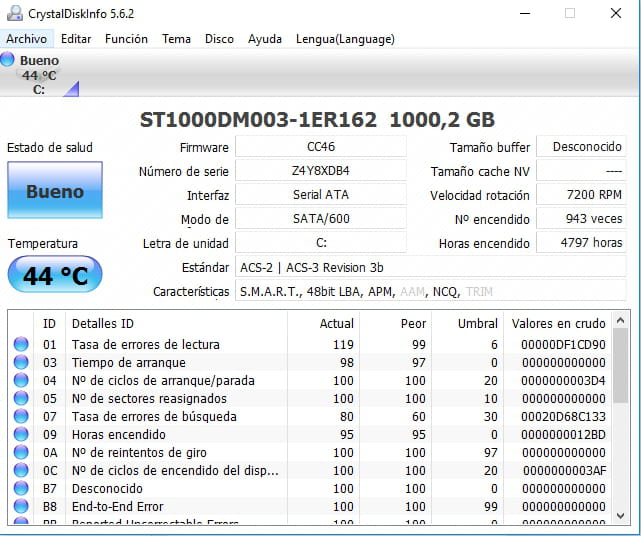Image resolution: width=641 pixels, height=536 pixels.
Task: Click the status orb for ID 0A row
Action: pos(21,452)
